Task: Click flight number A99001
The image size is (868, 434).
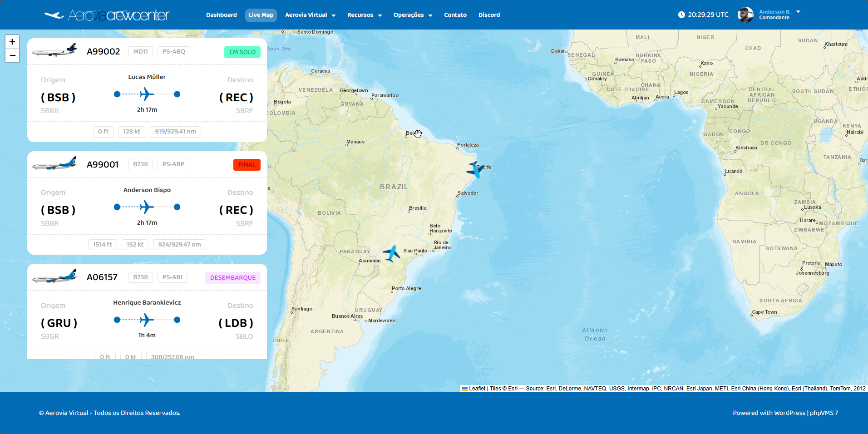Action: point(103,165)
